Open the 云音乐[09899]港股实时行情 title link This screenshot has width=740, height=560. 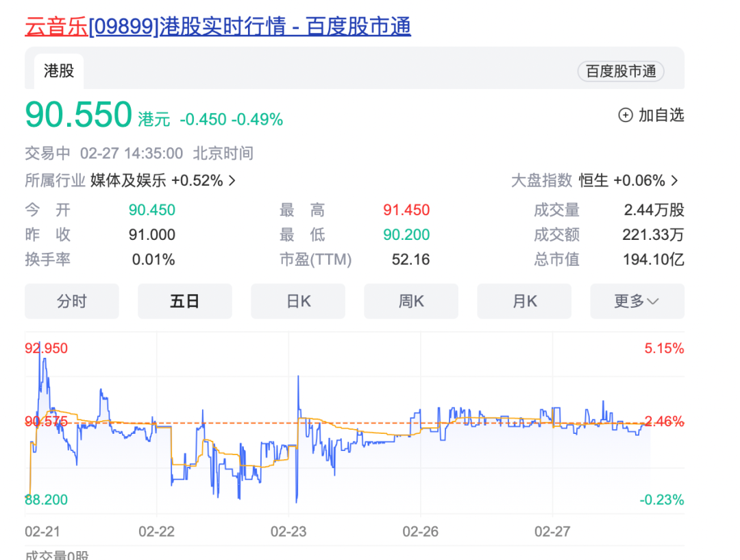point(218,26)
